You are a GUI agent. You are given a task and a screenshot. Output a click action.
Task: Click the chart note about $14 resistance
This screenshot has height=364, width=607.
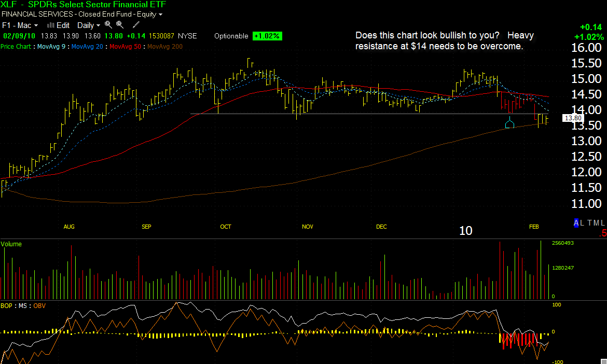click(x=445, y=40)
